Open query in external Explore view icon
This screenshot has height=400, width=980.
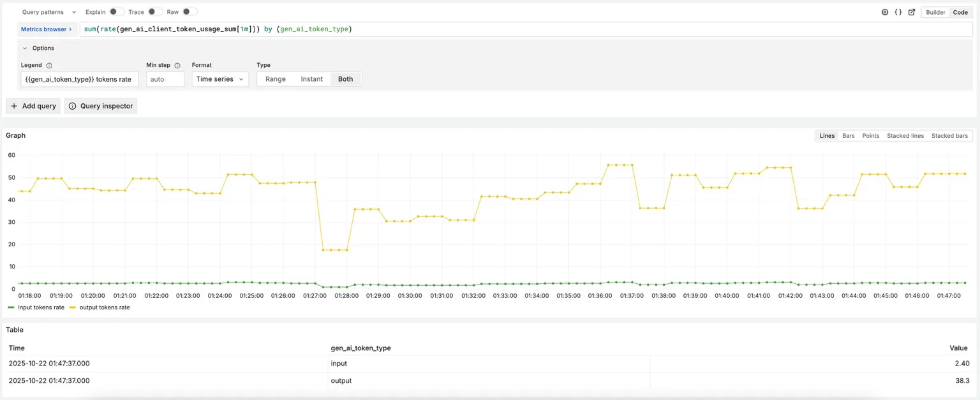pyautogui.click(x=912, y=12)
